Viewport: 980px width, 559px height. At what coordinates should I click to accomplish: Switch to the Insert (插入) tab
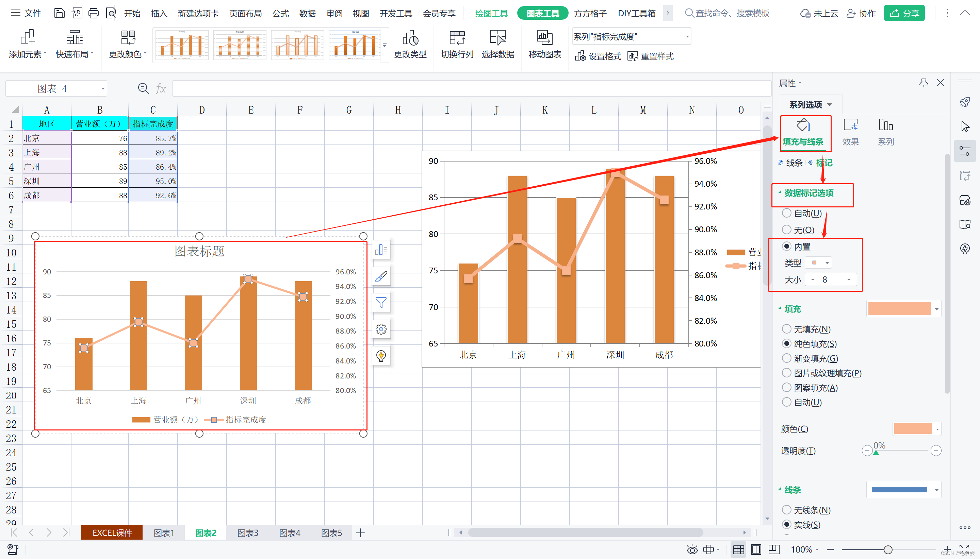click(x=159, y=14)
